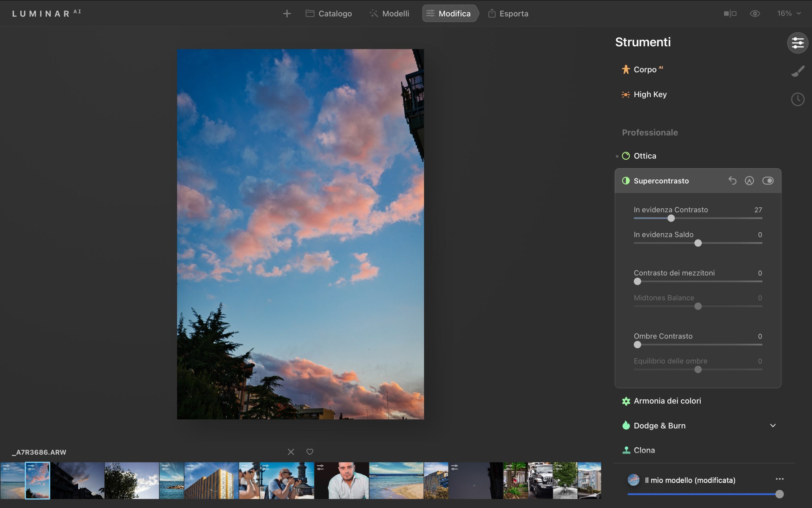The width and height of the screenshot is (812, 508).
Task: Select the dark building dusk thumbnail
Action: (x=77, y=480)
